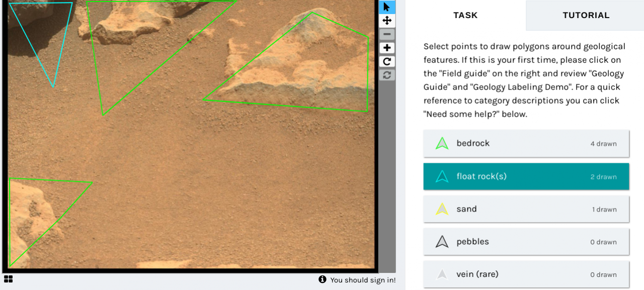Activate the move/pan tool

[387, 21]
